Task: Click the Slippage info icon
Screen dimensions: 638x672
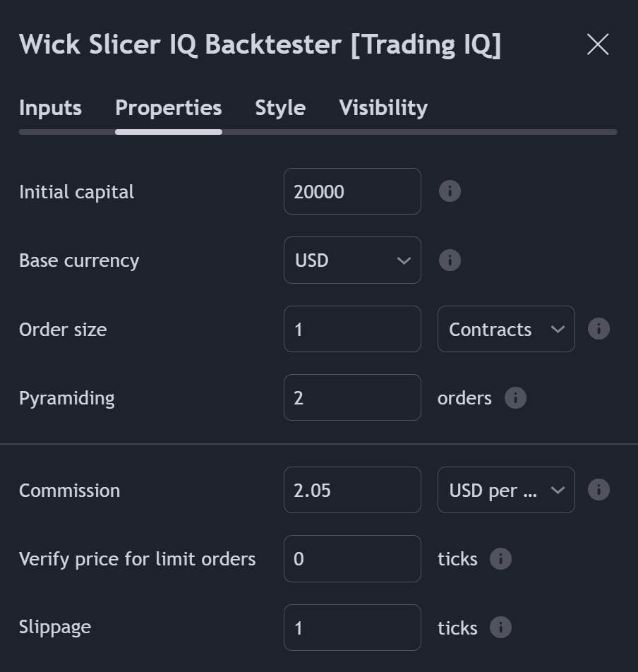Action: click(500, 627)
